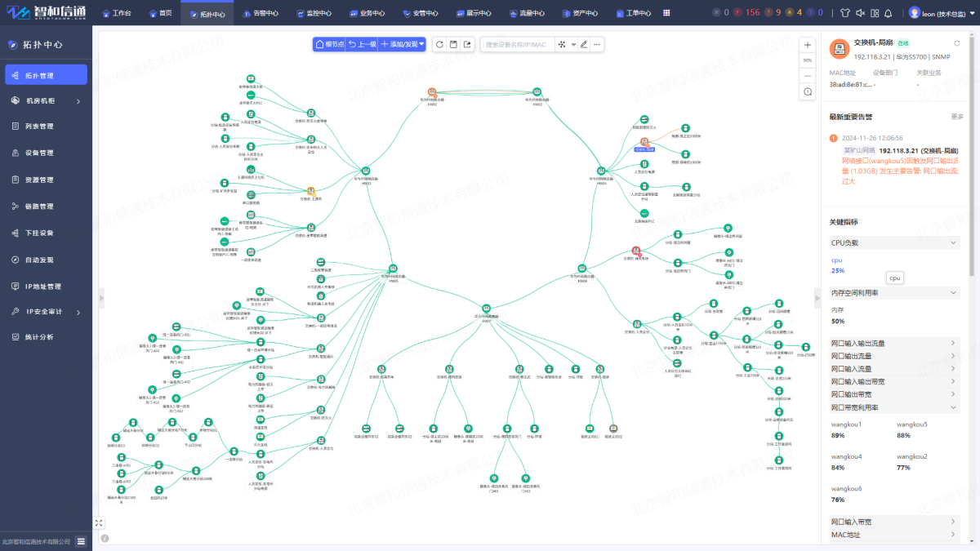Click the refresh topology icon
This screenshot has height=551, width=980.
[439, 44]
